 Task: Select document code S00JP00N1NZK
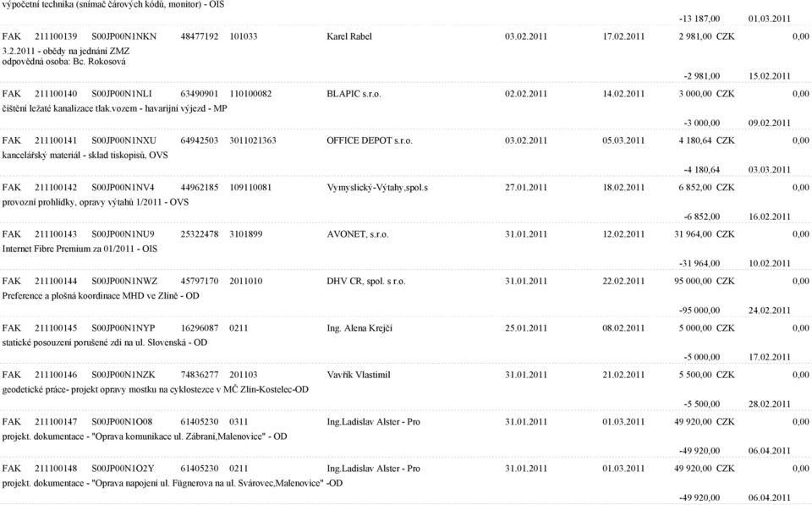pos(123,375)
